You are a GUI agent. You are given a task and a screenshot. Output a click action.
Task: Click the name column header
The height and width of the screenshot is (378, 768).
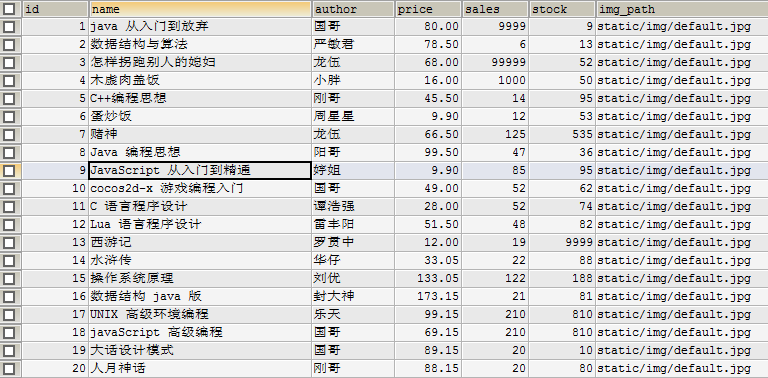(x=200, y=9)
